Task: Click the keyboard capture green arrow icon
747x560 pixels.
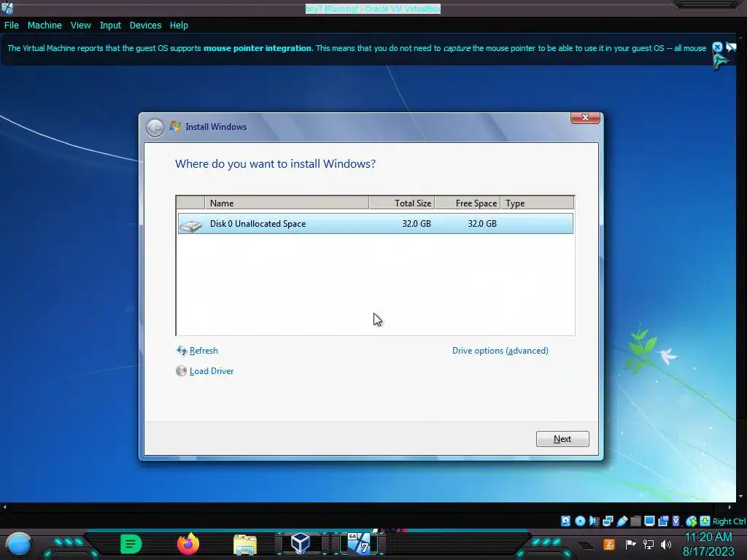Action: click(705, 521)
